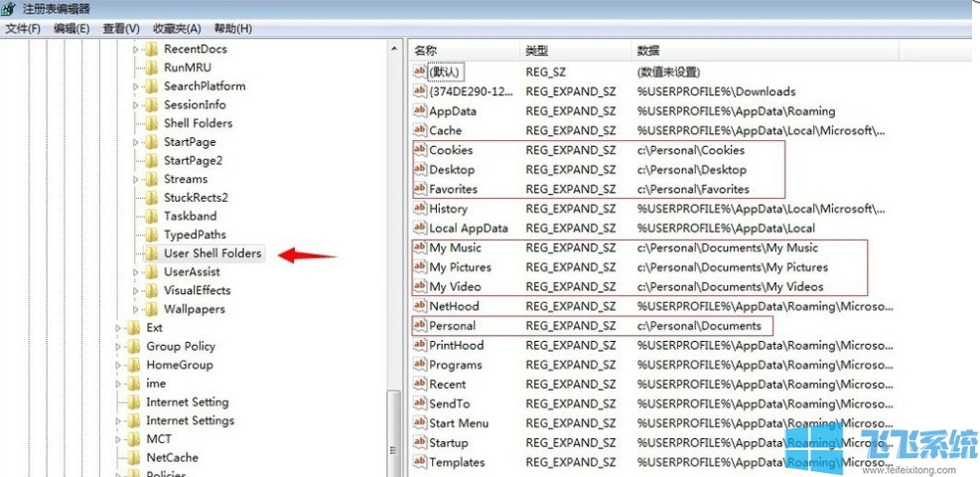Click the %USERPROFILE%\AppData\Local data cell
The height and width of the screenshot is (477, 980).
coord(726,229)
